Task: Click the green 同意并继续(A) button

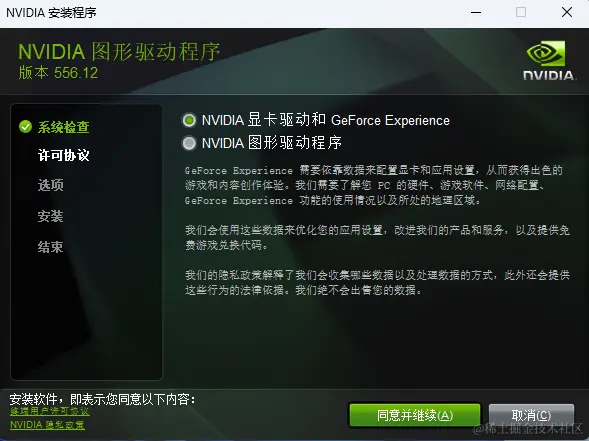Action: (x=415, y=415)
